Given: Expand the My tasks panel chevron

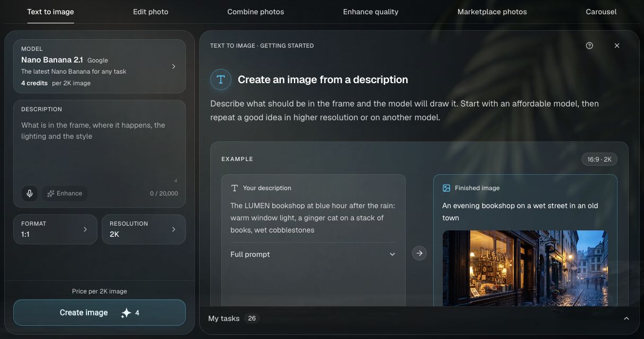Looking at the screenshot, I should click(x=627, y=318).
